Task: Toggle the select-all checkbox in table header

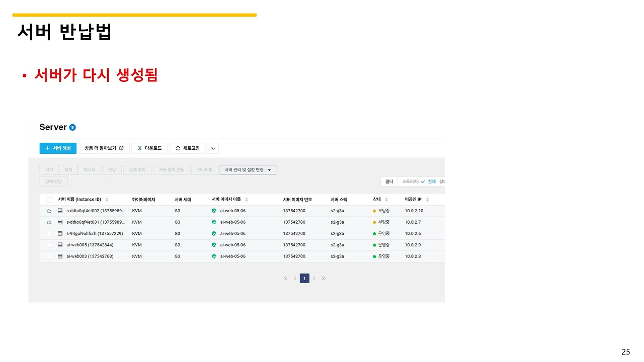Action: (49, 200)
